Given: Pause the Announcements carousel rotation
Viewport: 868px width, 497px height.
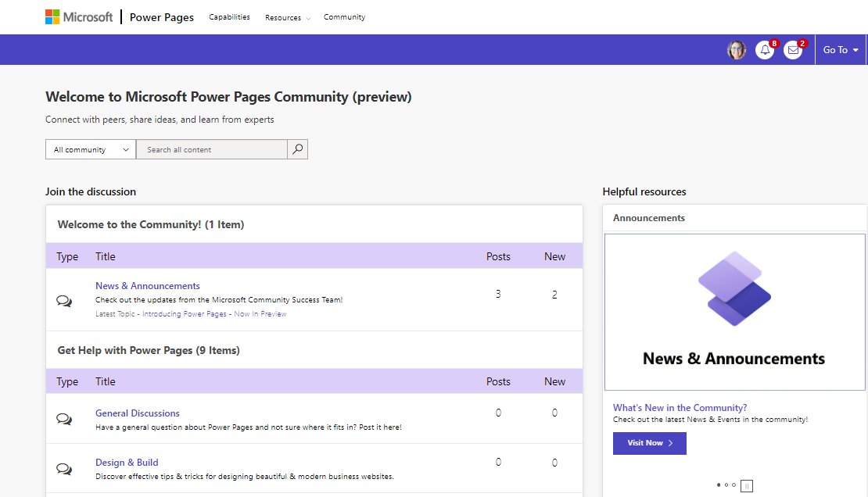Looking at the screenshot, I should click(x=746, y=485).
